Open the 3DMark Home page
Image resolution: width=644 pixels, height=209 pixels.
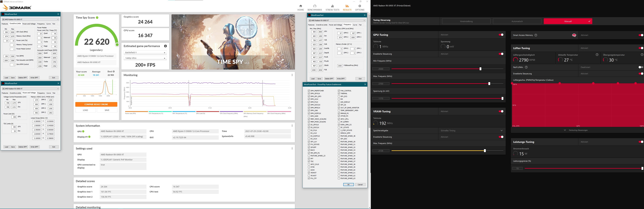pyautogui.click(x=301, y=8)
